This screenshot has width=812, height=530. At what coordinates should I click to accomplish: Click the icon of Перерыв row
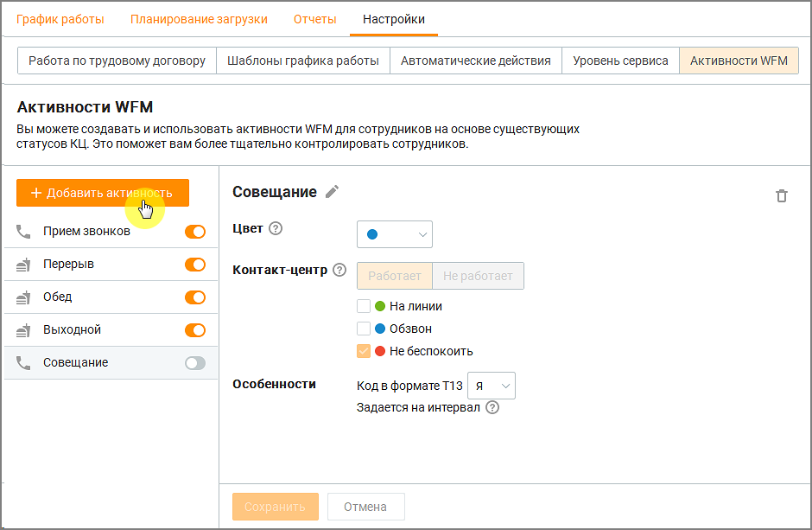23,265
